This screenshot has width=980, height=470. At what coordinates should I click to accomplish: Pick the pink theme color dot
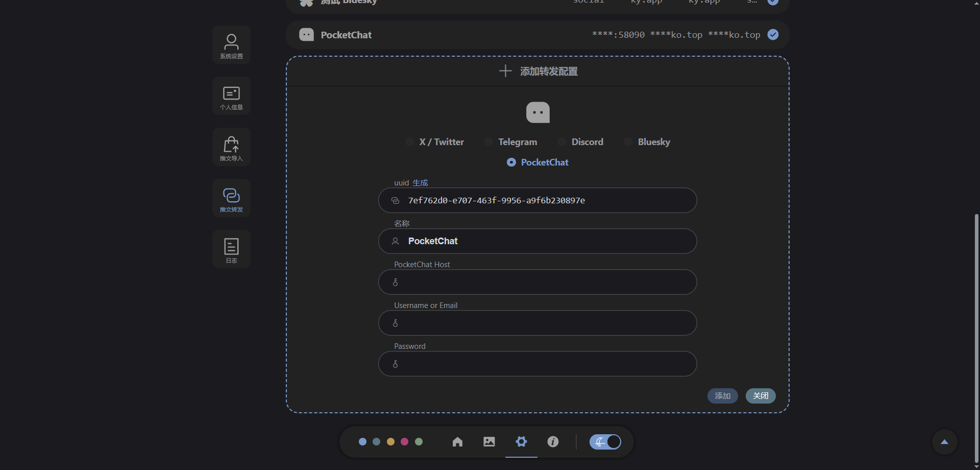point(404,442)
